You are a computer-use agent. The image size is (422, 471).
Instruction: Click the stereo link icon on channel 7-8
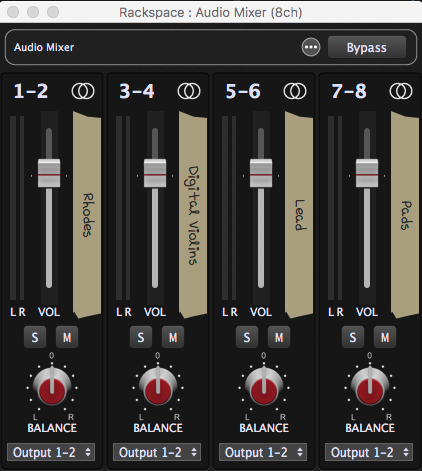pos(401,91)
